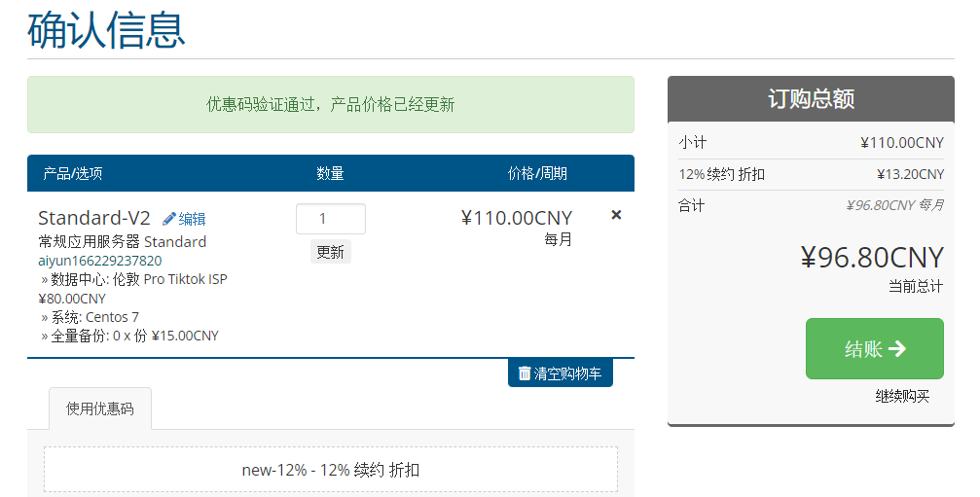Click the 当前总计 label
Image resolution: width=980 pixels, height=497 pixels.
(916, 287)
